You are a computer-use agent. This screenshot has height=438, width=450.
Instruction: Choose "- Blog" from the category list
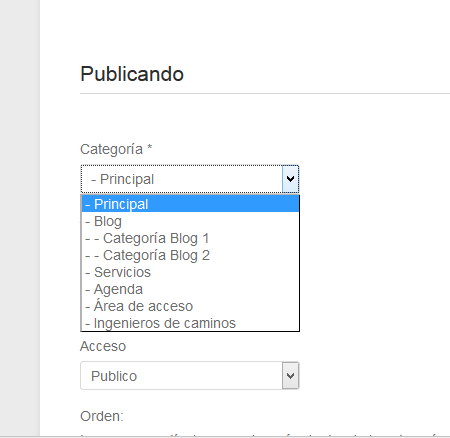(190, 221)
